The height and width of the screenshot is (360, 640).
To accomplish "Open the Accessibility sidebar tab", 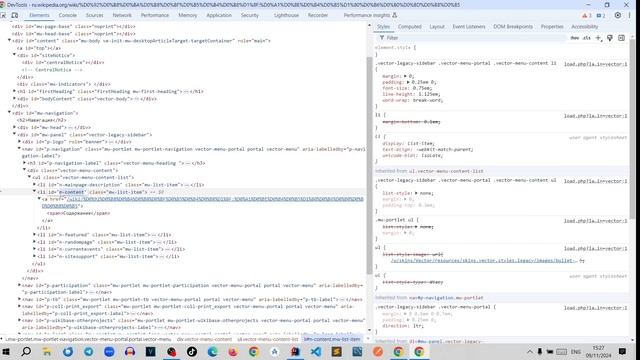I will click(584, 27).
